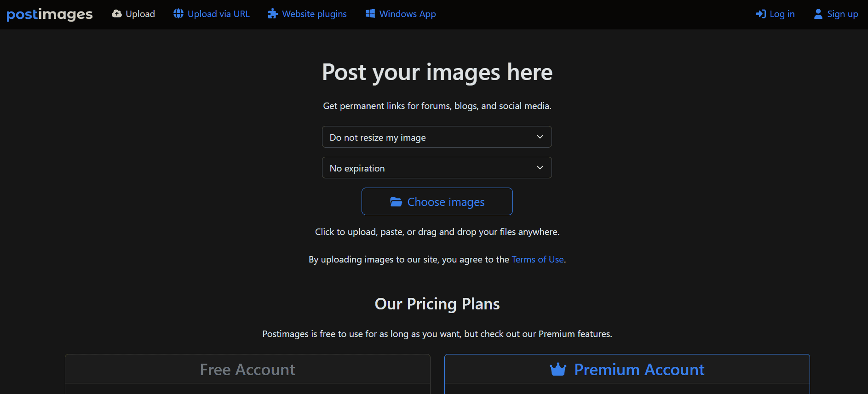Go to the Windows App section
The image size is (868, 394).
[407, 14]
